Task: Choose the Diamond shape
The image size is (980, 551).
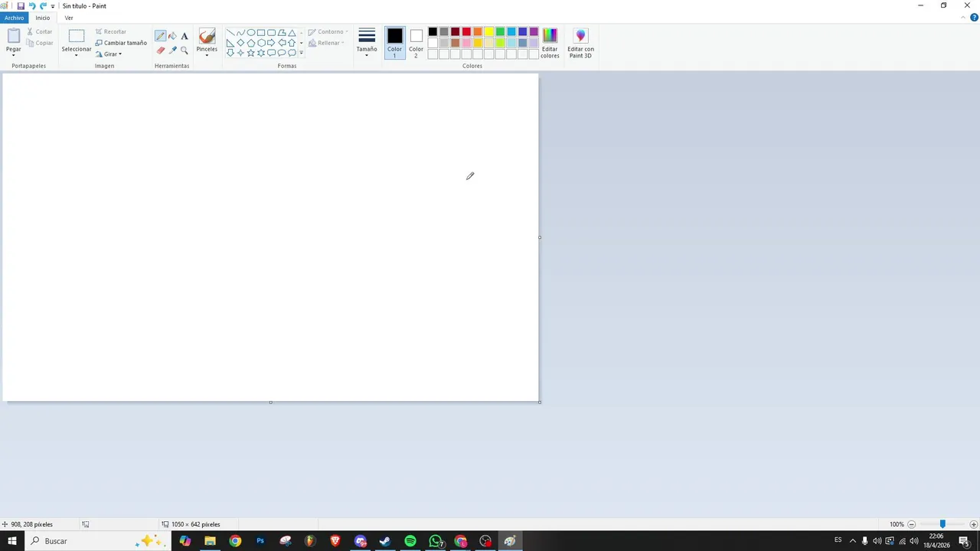Action: 240,43
